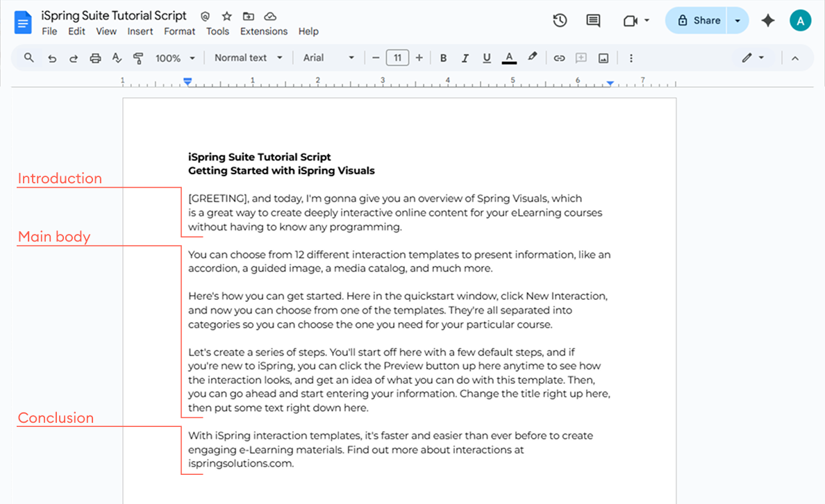Open the text color picker

[x=509, y=58]
